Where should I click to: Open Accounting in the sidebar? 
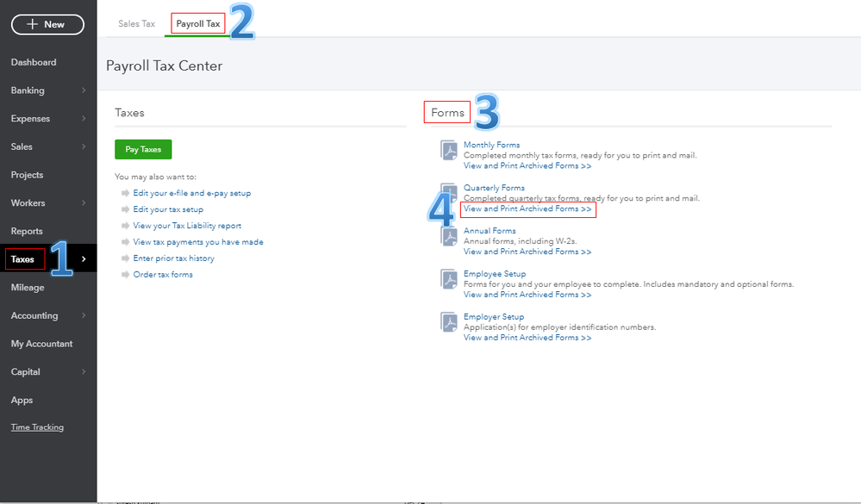click(34, 315)
